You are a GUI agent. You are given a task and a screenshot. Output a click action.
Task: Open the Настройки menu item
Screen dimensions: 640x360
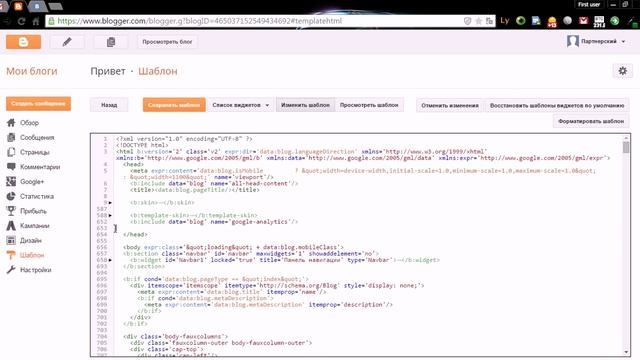tap(36, 270)
